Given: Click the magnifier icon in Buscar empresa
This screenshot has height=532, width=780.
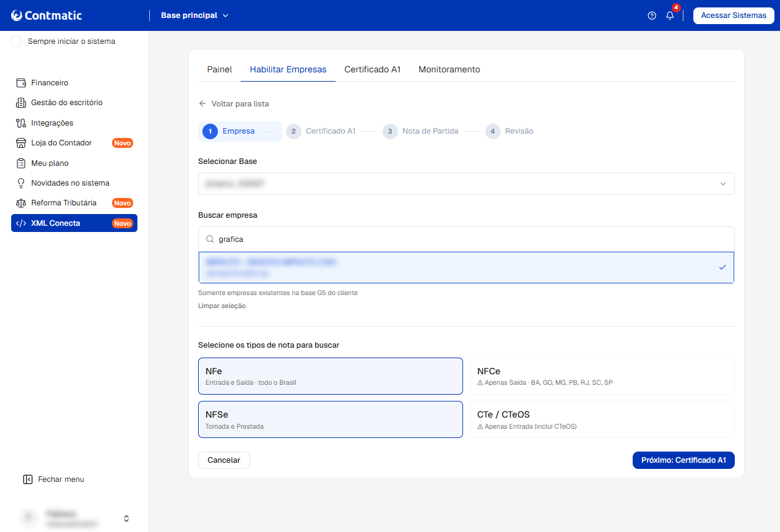Looking at the screenshot, I should (x=210, y=239).
